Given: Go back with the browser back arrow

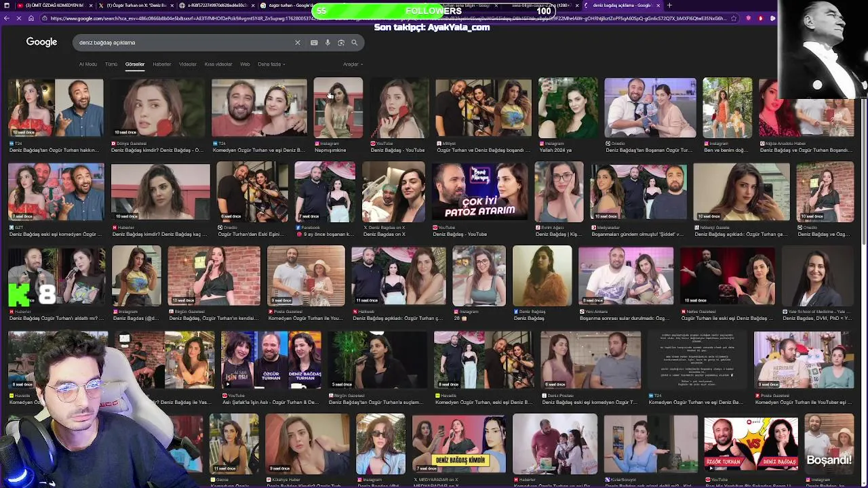Looking at the screenshot, I should [x=7, y=18].
